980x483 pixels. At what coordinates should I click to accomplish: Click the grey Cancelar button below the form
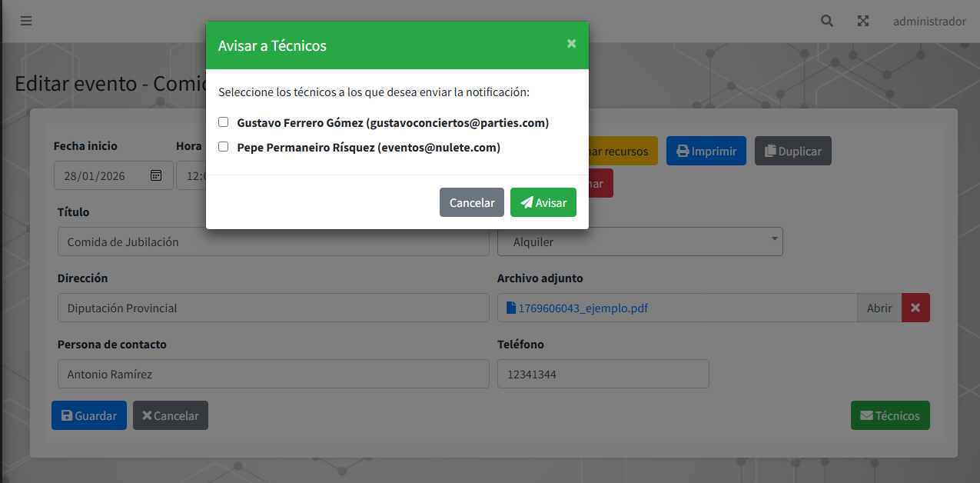tap(170, 415)
